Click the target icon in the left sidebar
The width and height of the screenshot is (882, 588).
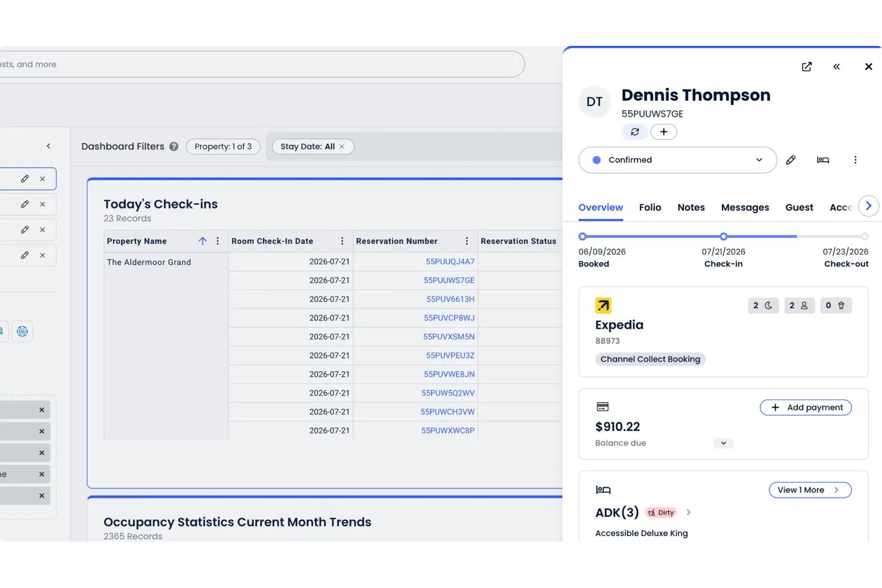coord(22,331)
